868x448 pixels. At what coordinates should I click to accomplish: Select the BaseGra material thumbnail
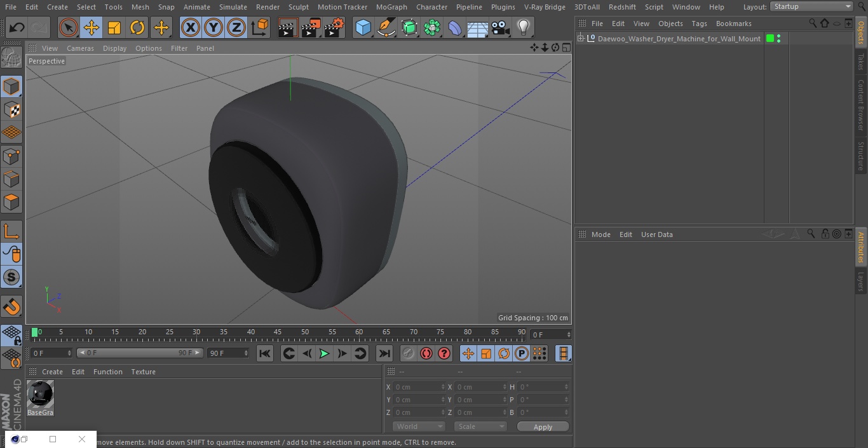[40, 395]
